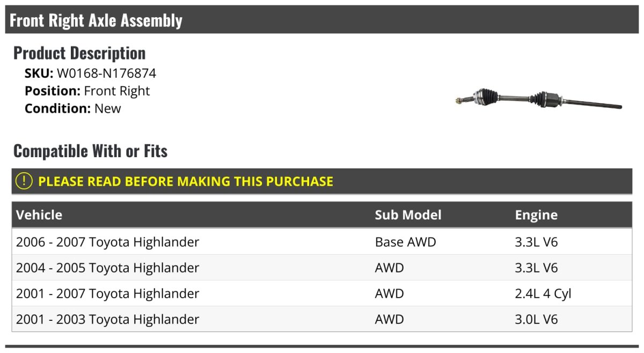
Task: Select the Front Right Axle Assembly title
Action: point(96,20)
